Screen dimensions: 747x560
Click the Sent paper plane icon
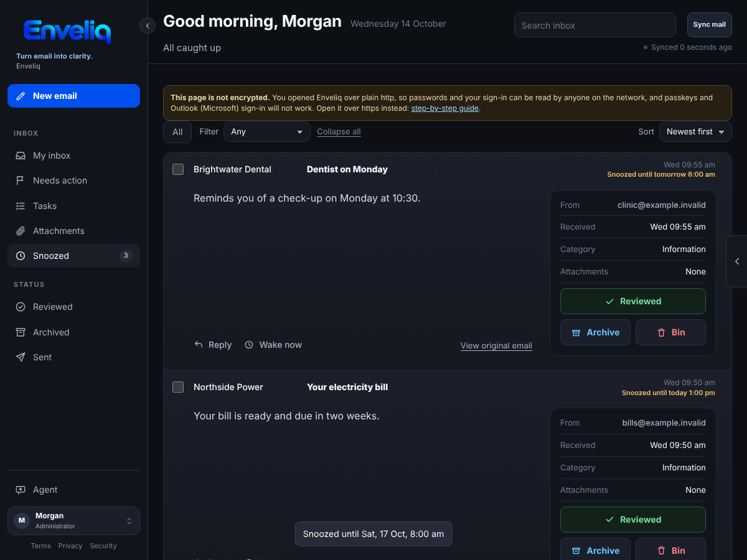(21, 357)
